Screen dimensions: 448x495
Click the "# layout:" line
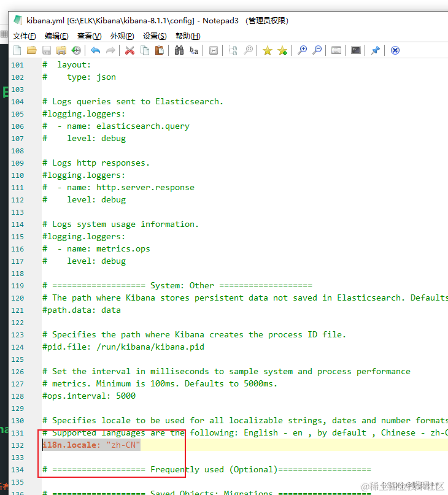tap(67, 65)
